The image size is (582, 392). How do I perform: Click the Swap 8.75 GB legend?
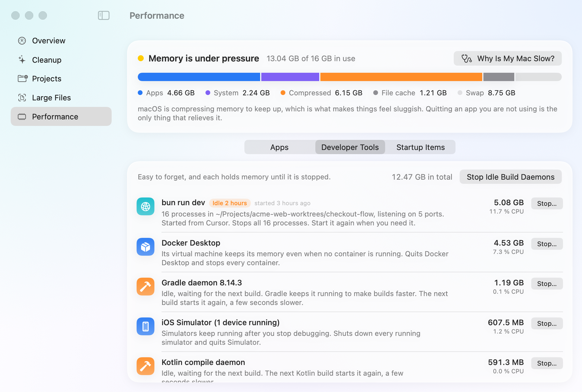pyautogui.click(x=487, y=93)
